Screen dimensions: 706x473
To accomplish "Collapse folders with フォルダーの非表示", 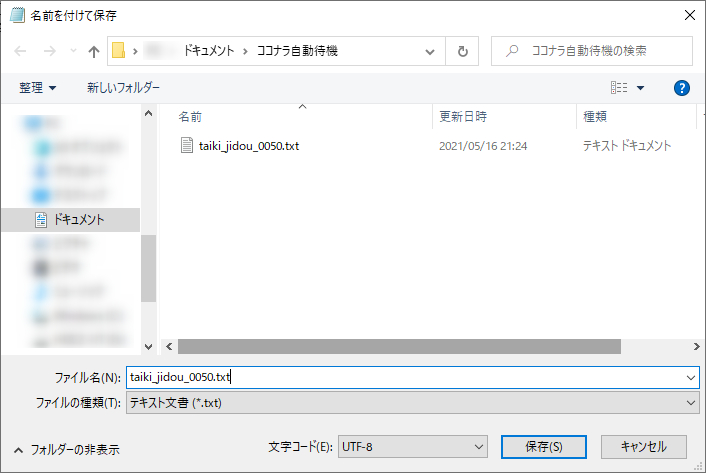I will (67, 450).
